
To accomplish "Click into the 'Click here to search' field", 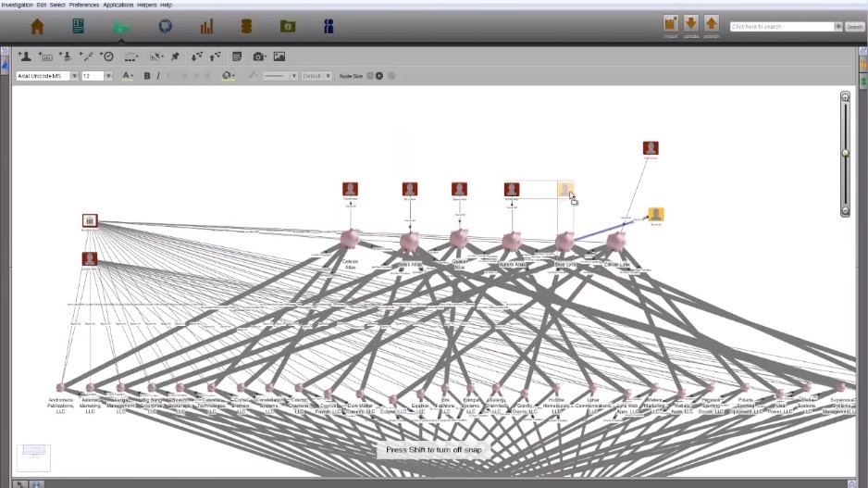I will (782, 27).
